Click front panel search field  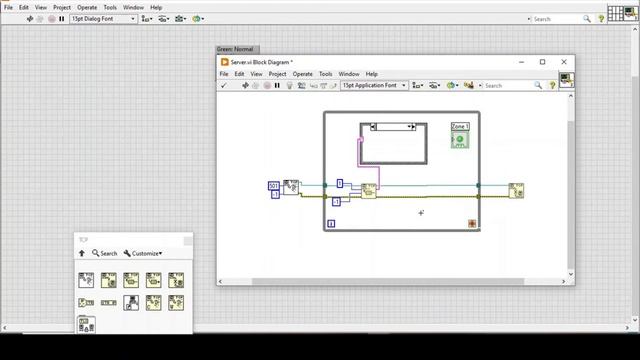click(x=557, y=19)
